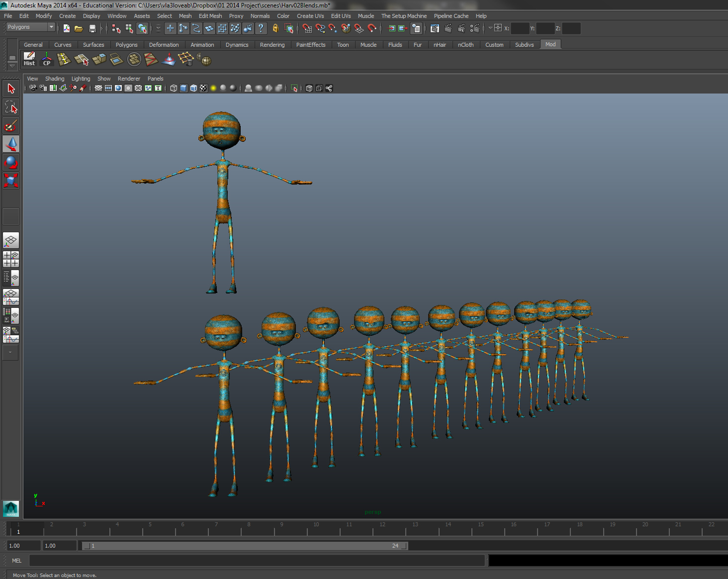Click the Center Pivot 'CP' shelf icon

[47, 59]
